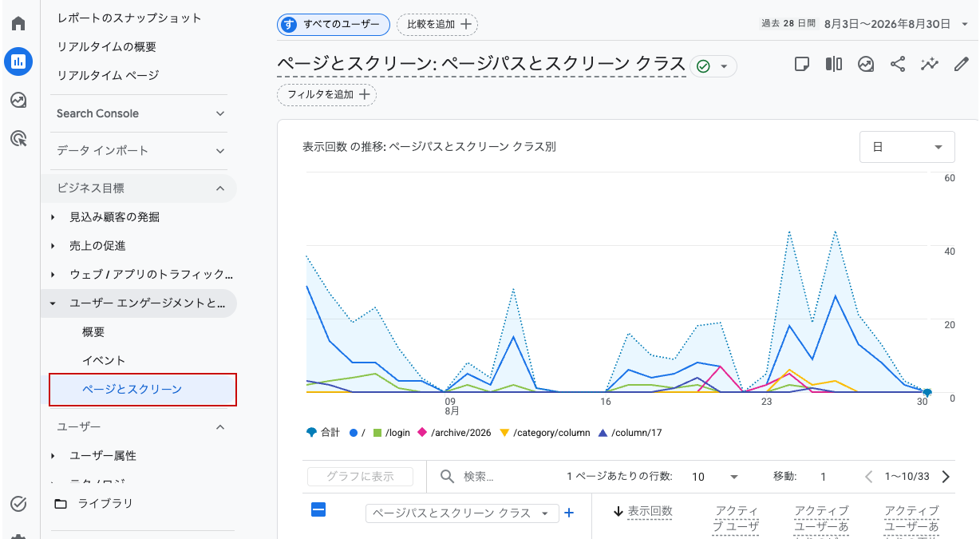Open the Advertising target icon in left rail
Screen dimensions: 980x539
point(18,139)
